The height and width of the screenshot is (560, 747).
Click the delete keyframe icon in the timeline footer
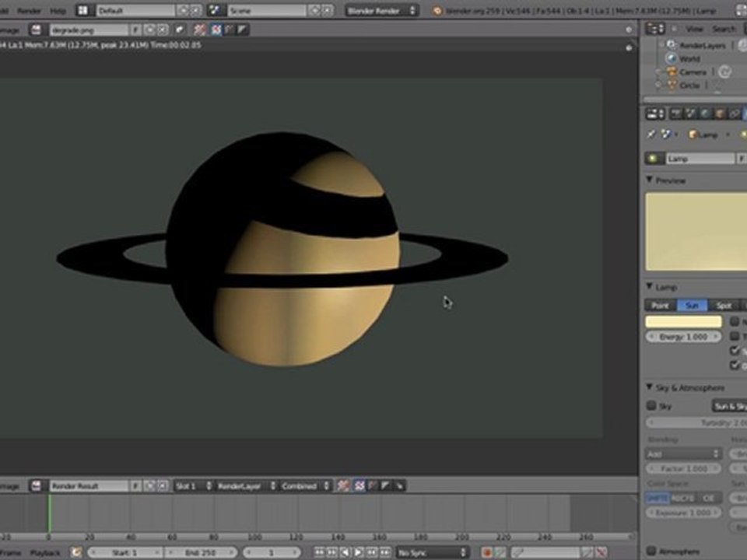[x=601, y=552]
